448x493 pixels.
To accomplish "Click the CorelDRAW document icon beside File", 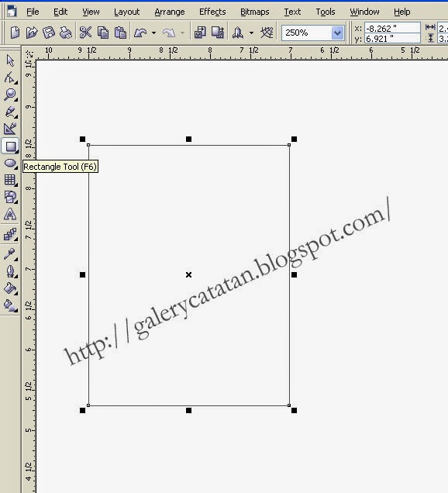I will 12,12.
